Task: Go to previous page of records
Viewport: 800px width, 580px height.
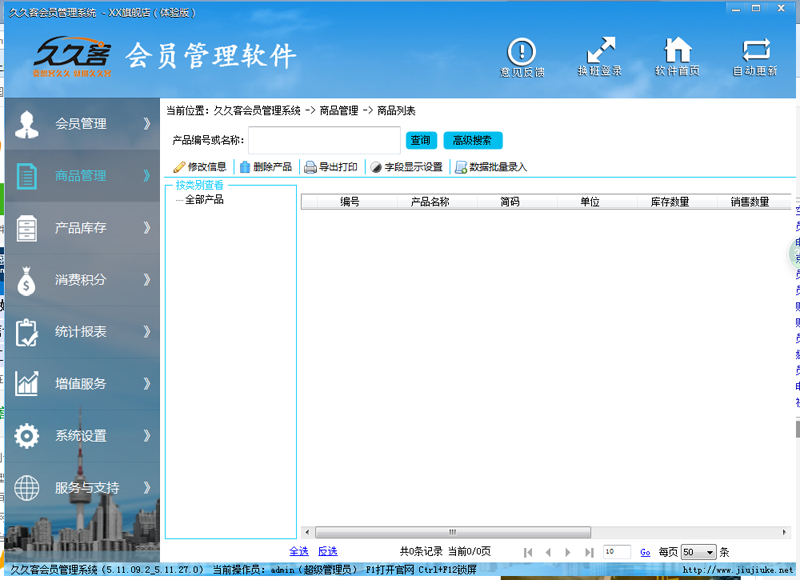Action: [x=548, y=552]
